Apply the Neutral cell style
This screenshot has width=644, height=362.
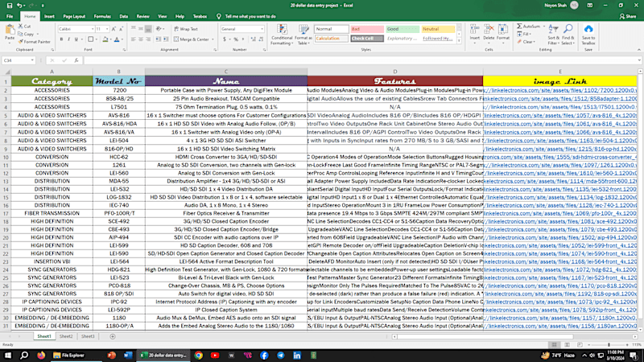tap(438, 29)
